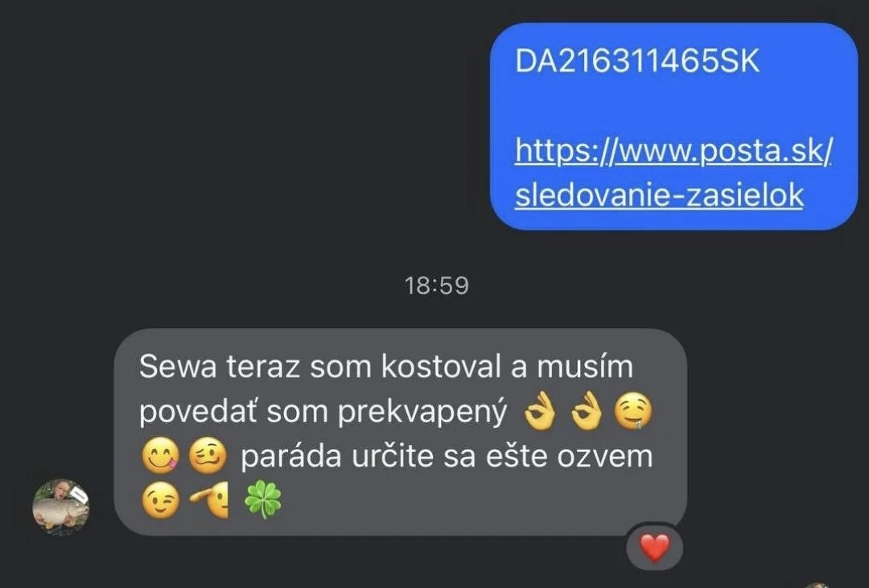The image size is (869, 588).
Task: Click the winking face emoji
Action: 161,500
